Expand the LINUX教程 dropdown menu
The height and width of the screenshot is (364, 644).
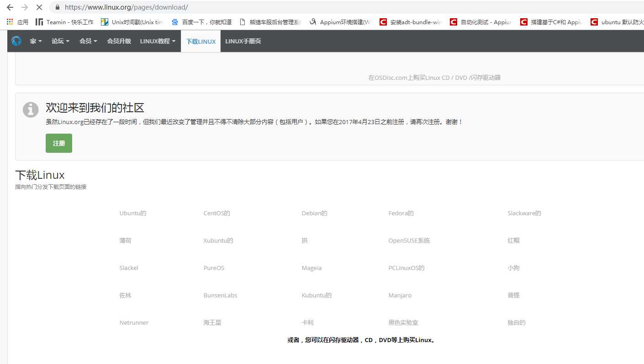pyautogui.click(x=158, y=41)
